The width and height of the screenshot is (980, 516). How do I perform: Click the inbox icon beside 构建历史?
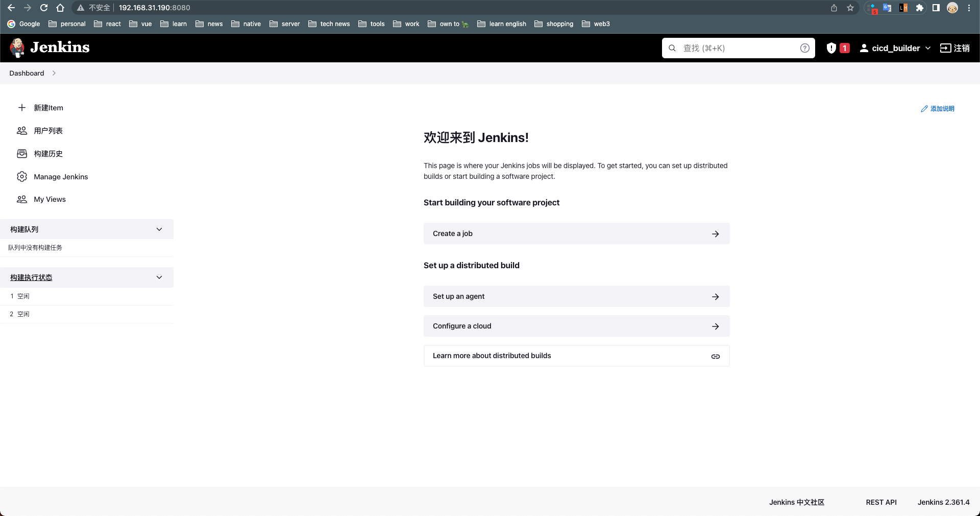tap(22, 154)
